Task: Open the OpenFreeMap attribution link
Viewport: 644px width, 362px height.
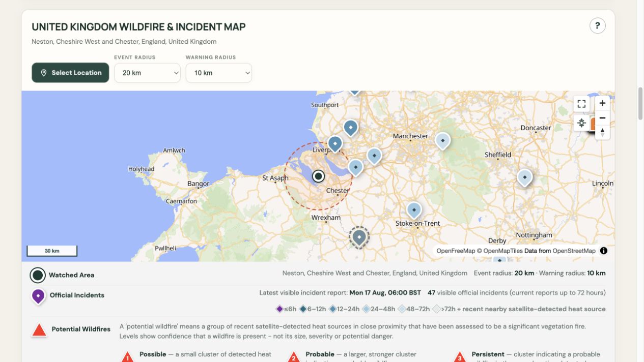Action: pos(456,251)
